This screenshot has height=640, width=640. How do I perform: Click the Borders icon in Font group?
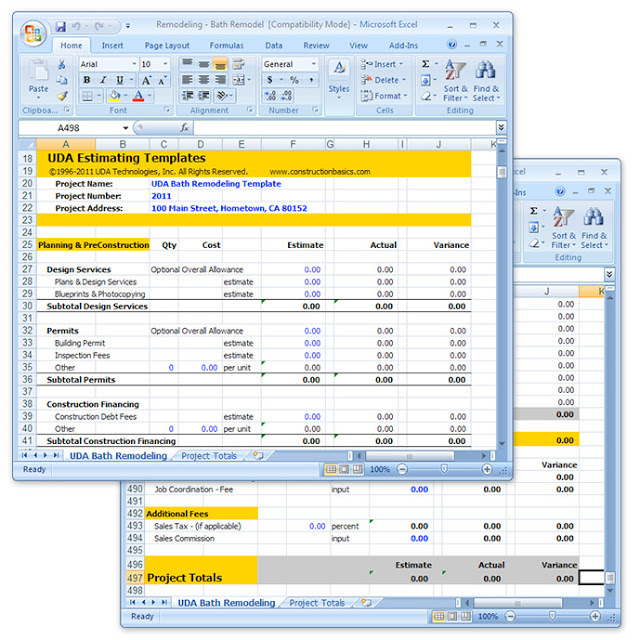click(87, 96)
